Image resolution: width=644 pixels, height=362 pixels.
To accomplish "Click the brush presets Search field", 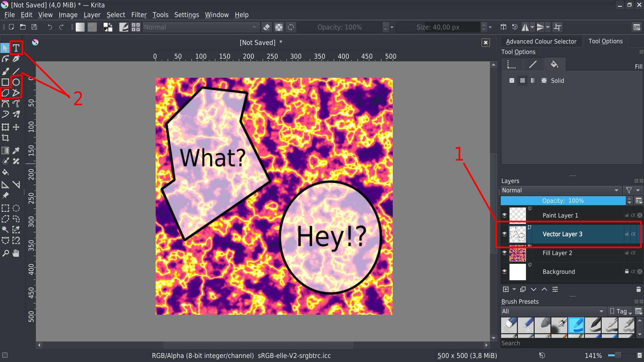I will (567, 343).
